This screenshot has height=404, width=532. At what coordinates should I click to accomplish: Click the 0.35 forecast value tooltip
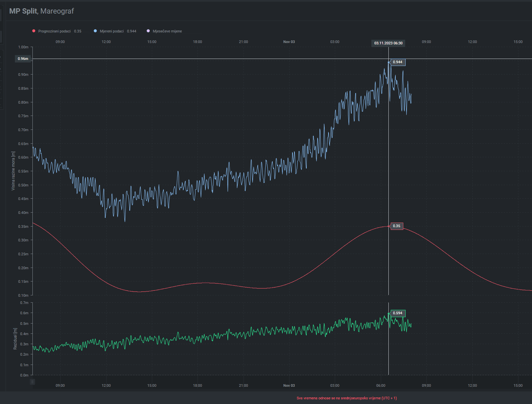coord(397,226)
